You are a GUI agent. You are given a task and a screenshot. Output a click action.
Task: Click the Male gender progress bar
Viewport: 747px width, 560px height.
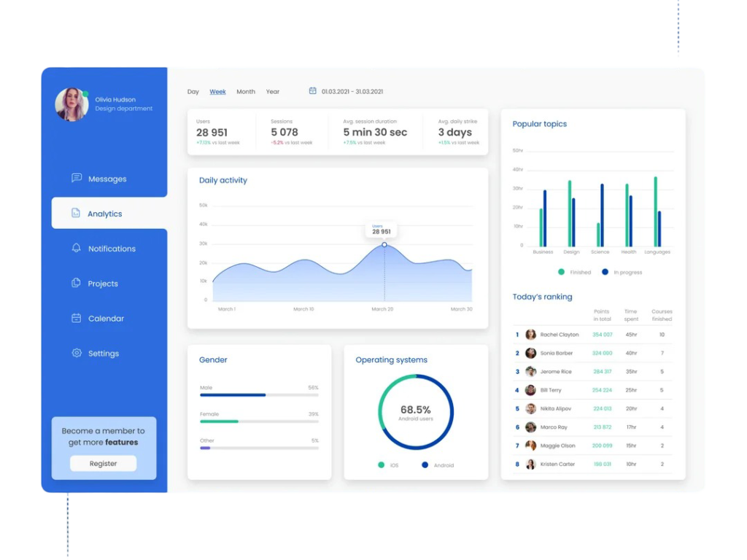coord(259,394)
